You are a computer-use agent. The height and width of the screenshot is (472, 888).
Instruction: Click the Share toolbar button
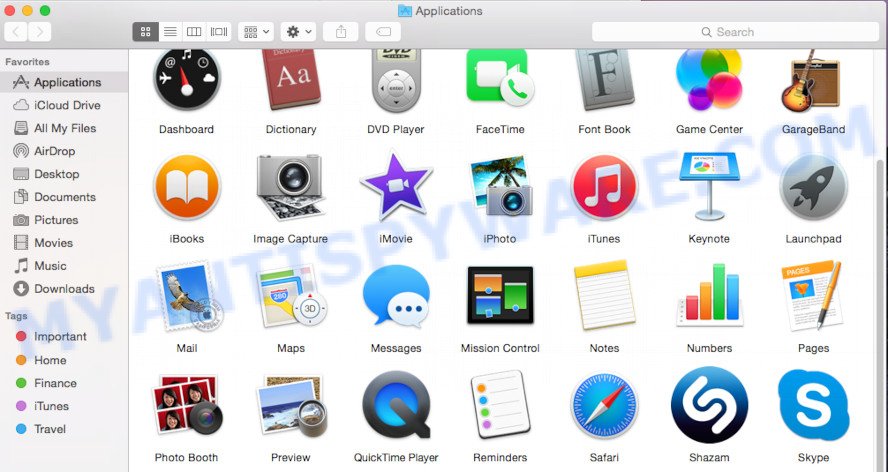pos(341,32)
